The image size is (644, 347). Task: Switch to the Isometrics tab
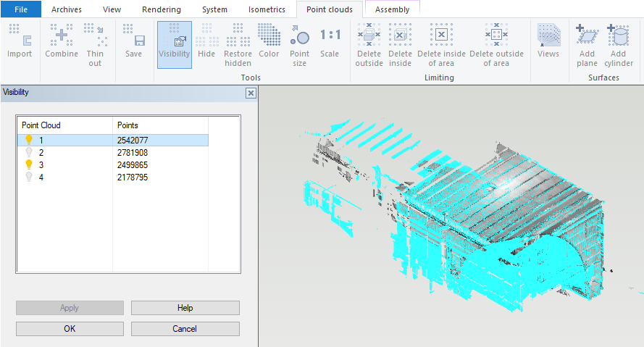click(267, 9)
